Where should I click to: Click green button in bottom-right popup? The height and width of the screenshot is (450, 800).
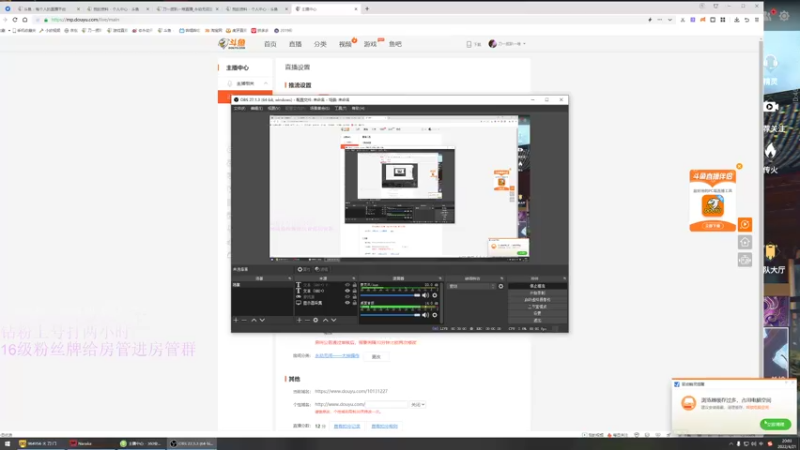tap(775, 424)
